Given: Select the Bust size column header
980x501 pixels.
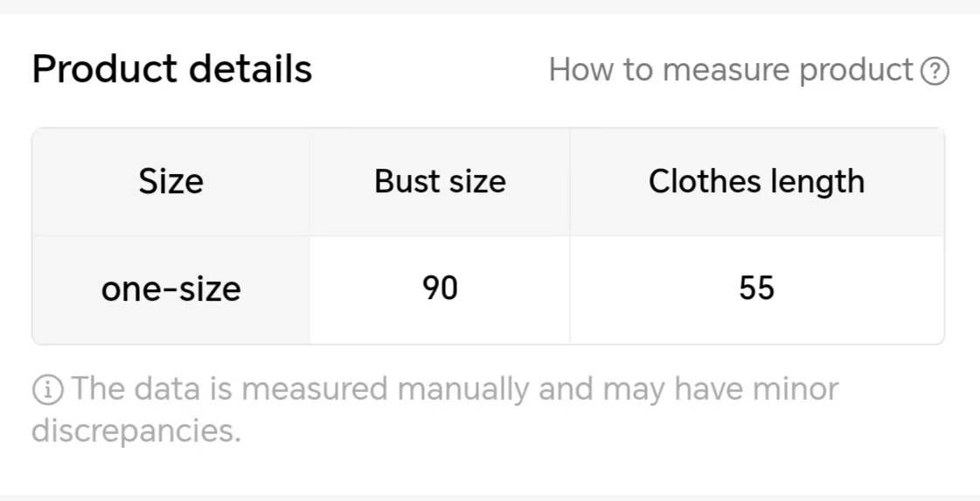Looking at the screenshot, I should [x=440, y=182].
